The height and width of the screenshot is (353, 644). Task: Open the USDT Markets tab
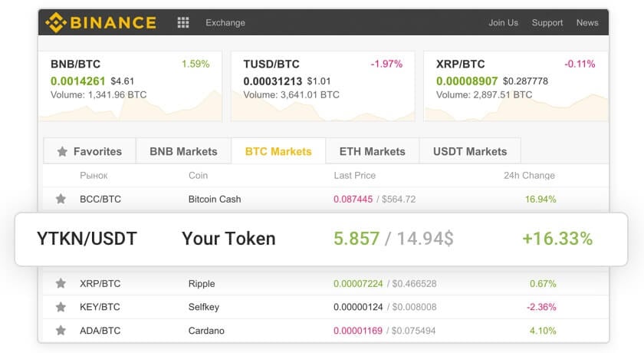pyautogui.click(x=470, y=151)
